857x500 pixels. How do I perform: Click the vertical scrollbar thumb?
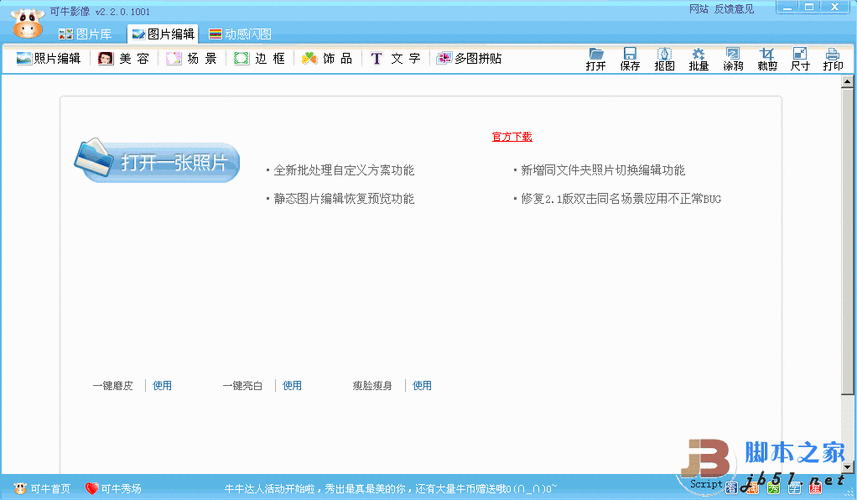pos(847,242)
